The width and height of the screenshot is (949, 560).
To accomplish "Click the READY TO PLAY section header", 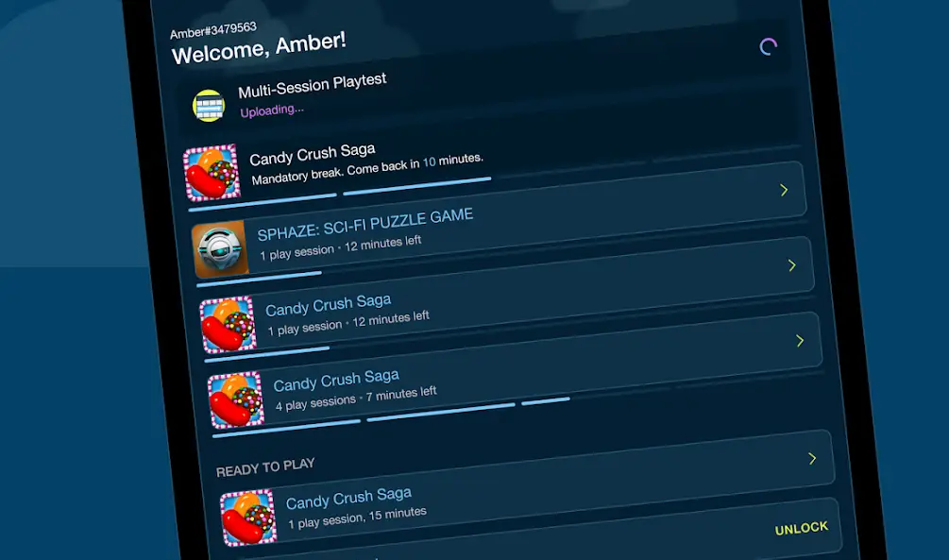I will coord(265,467).
